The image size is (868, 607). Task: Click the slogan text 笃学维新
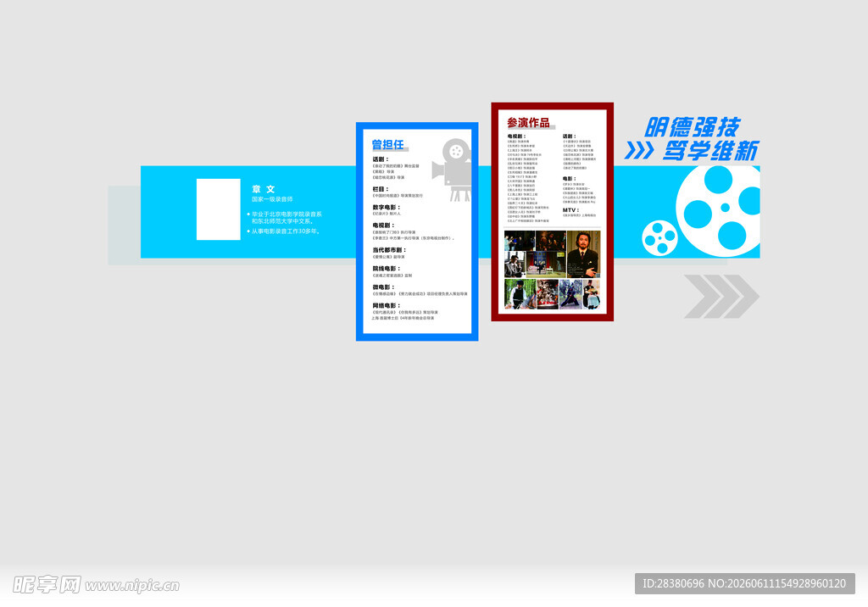pyautogui.click(x=711, y=151)
